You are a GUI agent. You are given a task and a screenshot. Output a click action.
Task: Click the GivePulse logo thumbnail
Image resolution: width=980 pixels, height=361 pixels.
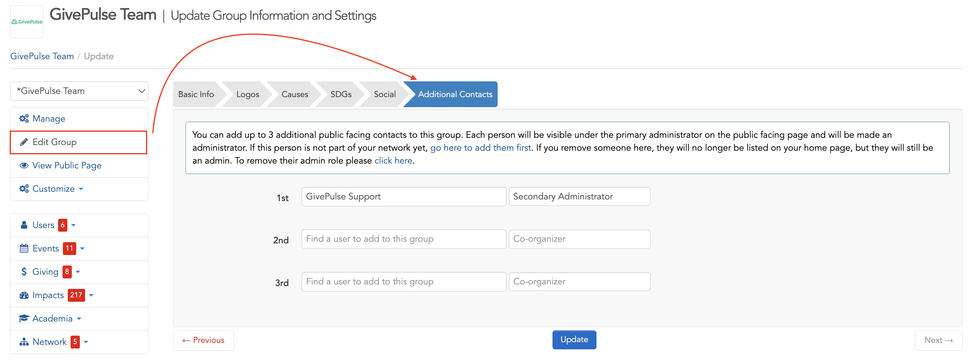[27, 22]
